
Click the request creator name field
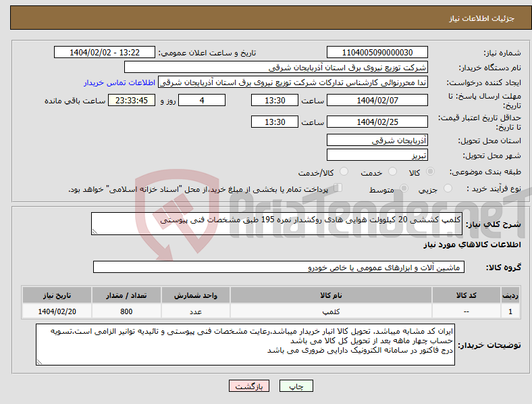click(293, 82)
